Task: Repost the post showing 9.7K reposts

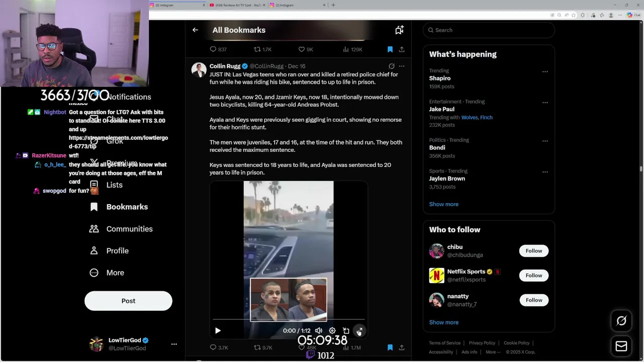Action: (x=263, y=347)
